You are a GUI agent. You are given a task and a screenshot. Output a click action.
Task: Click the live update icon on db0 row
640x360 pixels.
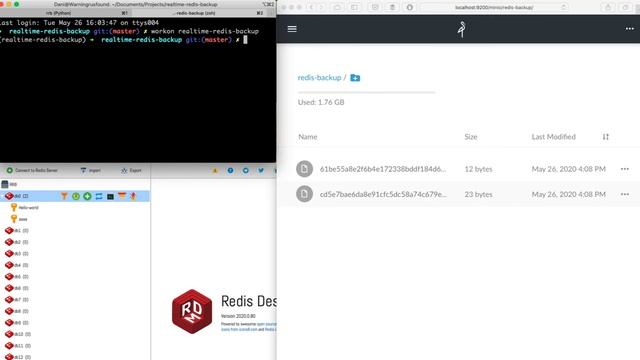point(76,196)
